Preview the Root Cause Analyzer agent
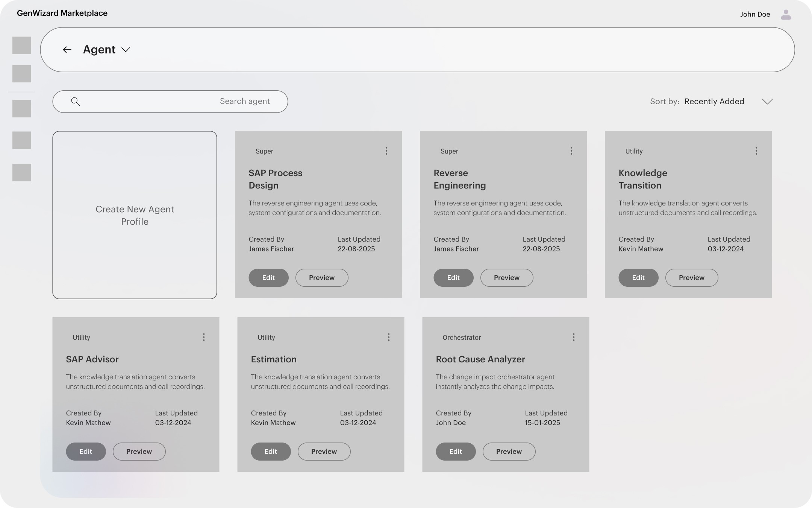This screenshot has width=812, height=508. pos(509,452)
